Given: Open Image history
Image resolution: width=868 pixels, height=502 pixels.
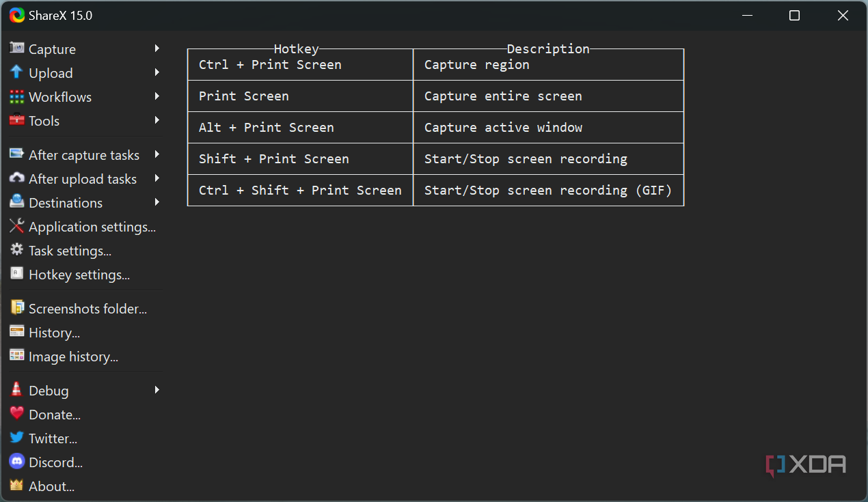Looking at the screenshot, I should coord(73,357).
